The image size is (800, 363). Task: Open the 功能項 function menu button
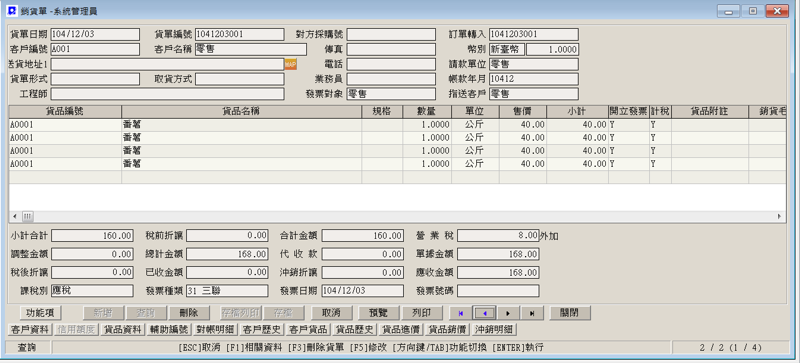click(x=40, y=313)
